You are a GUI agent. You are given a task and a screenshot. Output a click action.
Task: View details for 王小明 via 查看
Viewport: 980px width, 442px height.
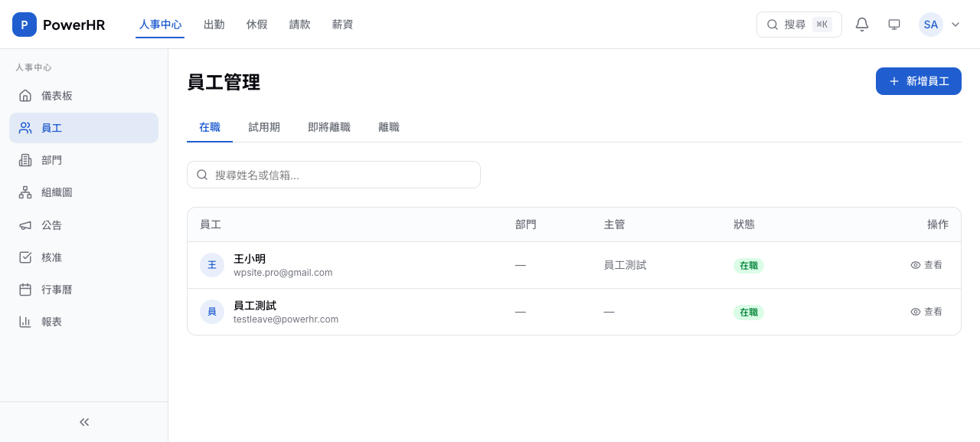coord(926,265)
